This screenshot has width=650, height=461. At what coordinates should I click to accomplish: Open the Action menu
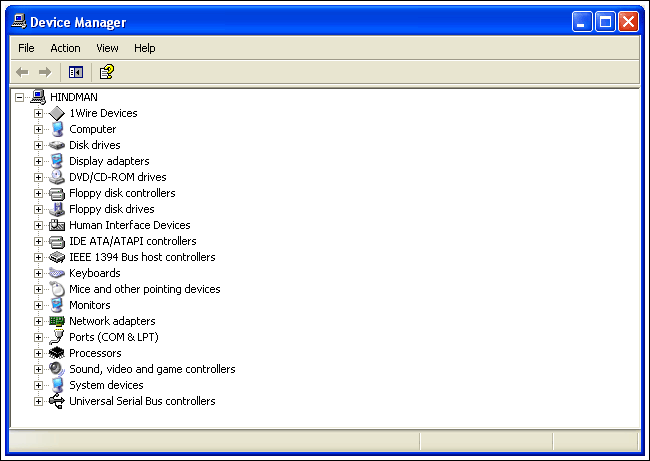[65, 48]
